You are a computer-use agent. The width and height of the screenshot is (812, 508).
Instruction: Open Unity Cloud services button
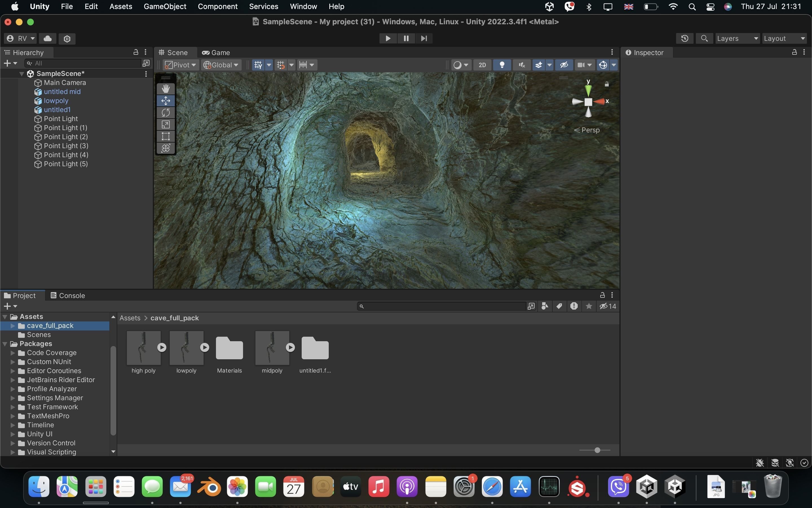click(x=48, y=38)
